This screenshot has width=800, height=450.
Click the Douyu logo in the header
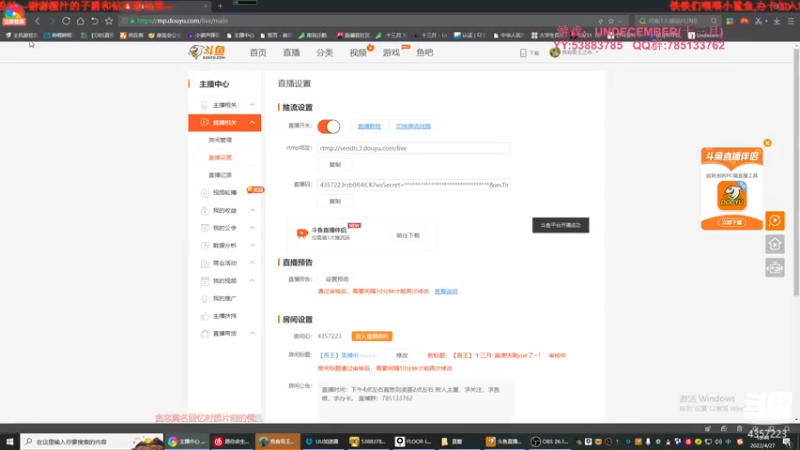(207, 52)
